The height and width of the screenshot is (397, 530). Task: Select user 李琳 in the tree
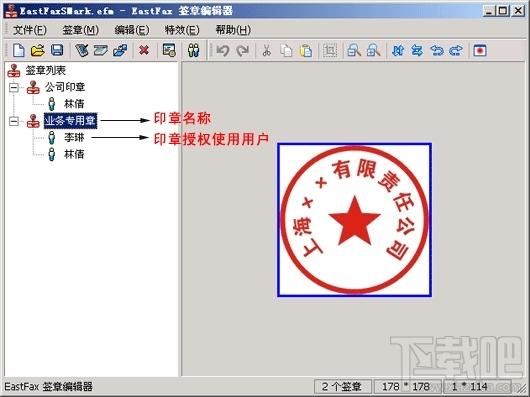point(74,137)
